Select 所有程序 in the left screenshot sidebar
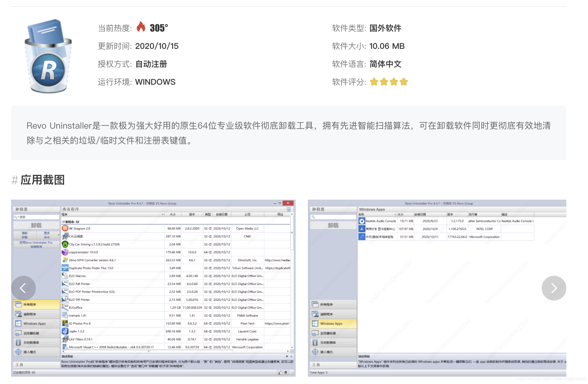This screenshot has width=588, height=384. click(36, 305)
